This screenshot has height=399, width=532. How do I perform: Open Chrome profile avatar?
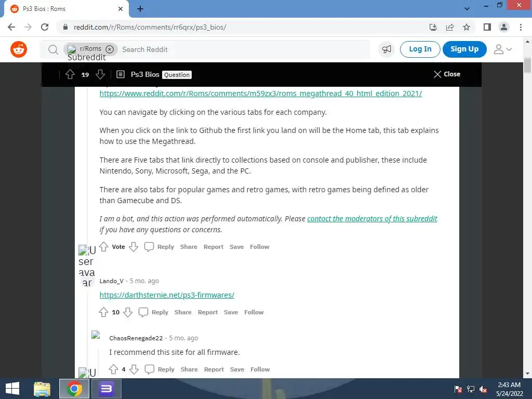pyautogui.click(x=504, y=27)
